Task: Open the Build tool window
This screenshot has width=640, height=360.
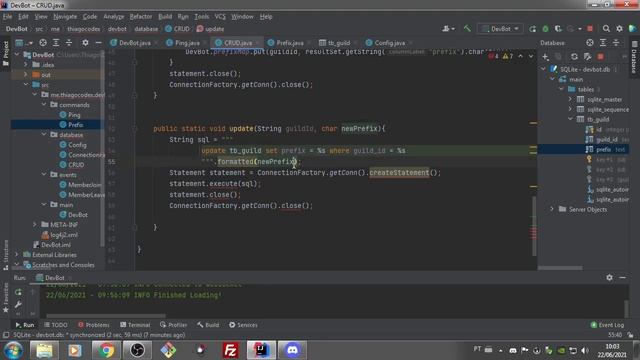Action: point(208,325)
